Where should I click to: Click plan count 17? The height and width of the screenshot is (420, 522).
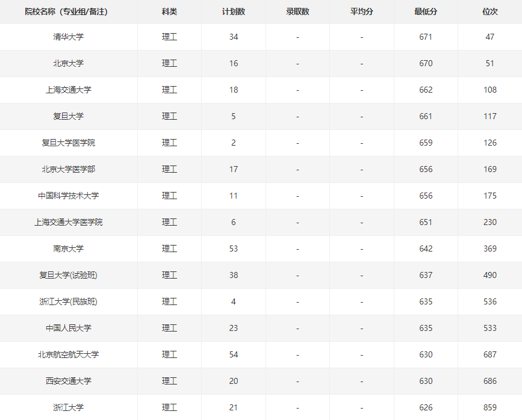[x=234, y=169]
